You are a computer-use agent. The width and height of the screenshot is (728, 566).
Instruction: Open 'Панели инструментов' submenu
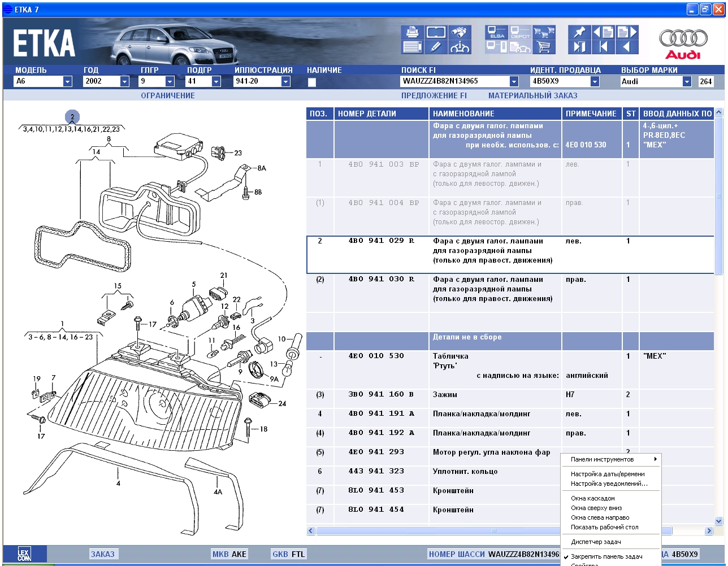(611, 459)
